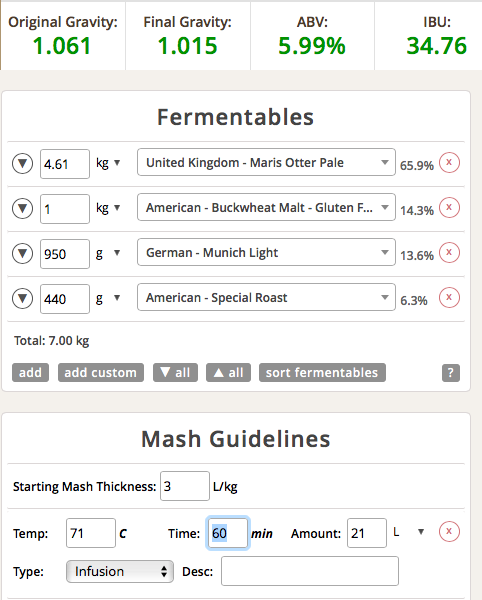Click the add fermentable button
482x600 pixels.
[x=30, y=373]
